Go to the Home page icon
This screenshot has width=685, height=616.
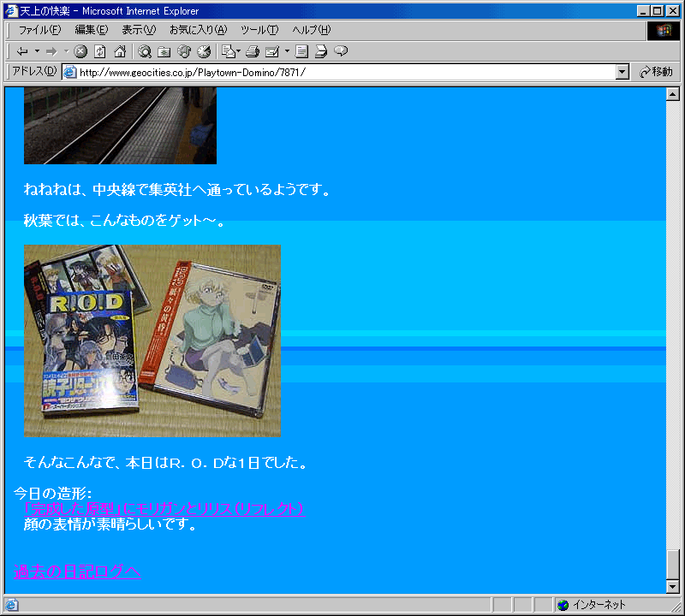pyautogui.click(x=120, y=51)
